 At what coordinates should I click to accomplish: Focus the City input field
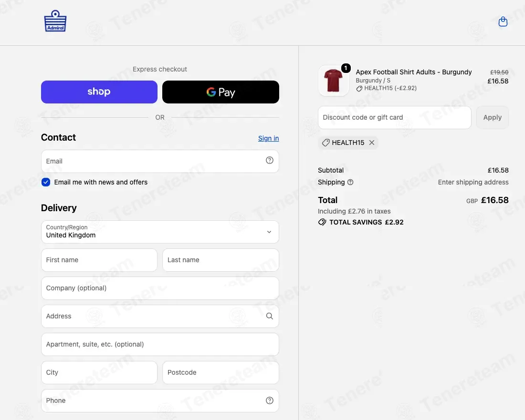(x=99, y=372)
